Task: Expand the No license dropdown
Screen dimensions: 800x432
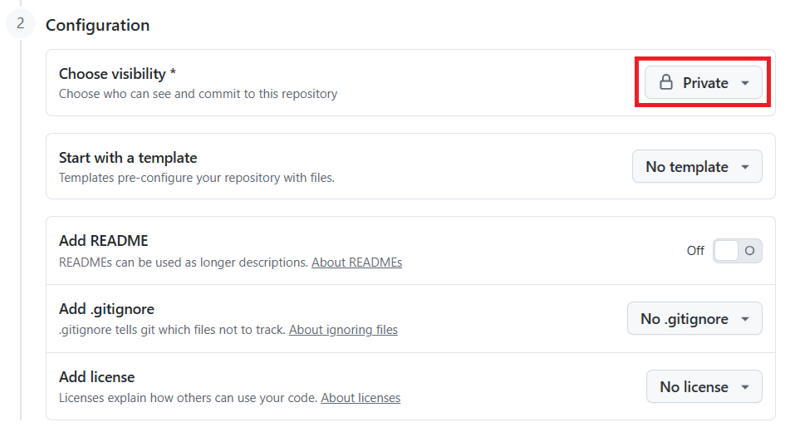Action: [x=704, y=387]
